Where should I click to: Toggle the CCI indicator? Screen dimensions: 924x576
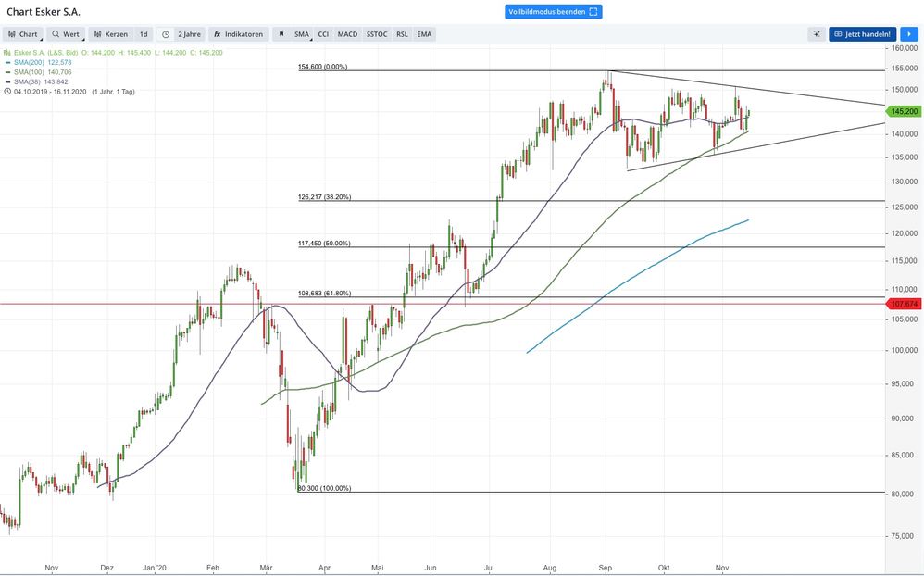(323, 34)
